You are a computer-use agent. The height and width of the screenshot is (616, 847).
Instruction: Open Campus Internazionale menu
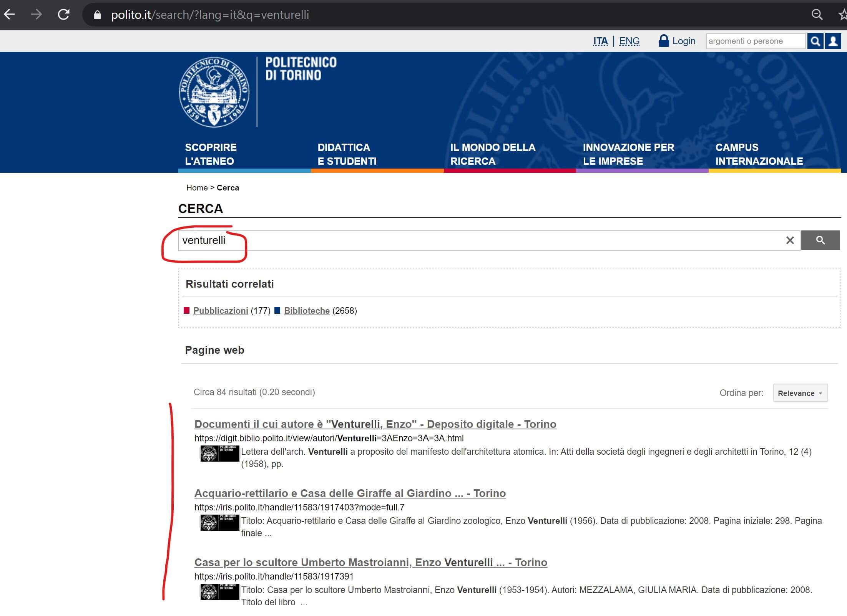pyautogui.click(x=759, y=154)
